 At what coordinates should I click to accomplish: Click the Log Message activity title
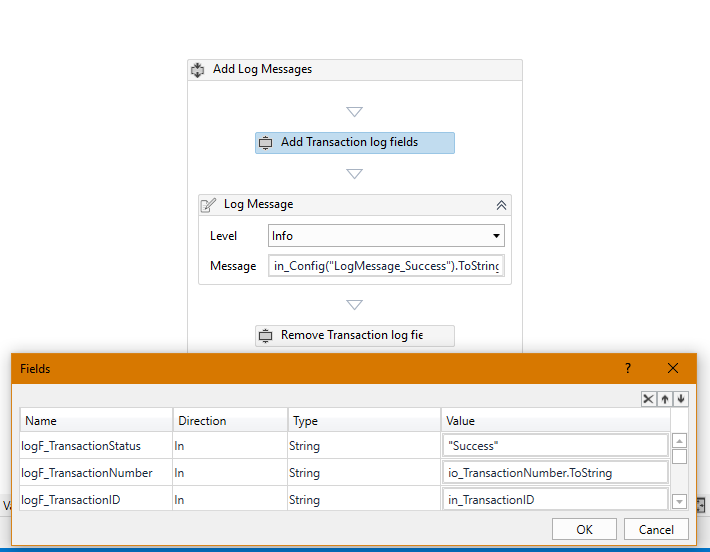259,204
